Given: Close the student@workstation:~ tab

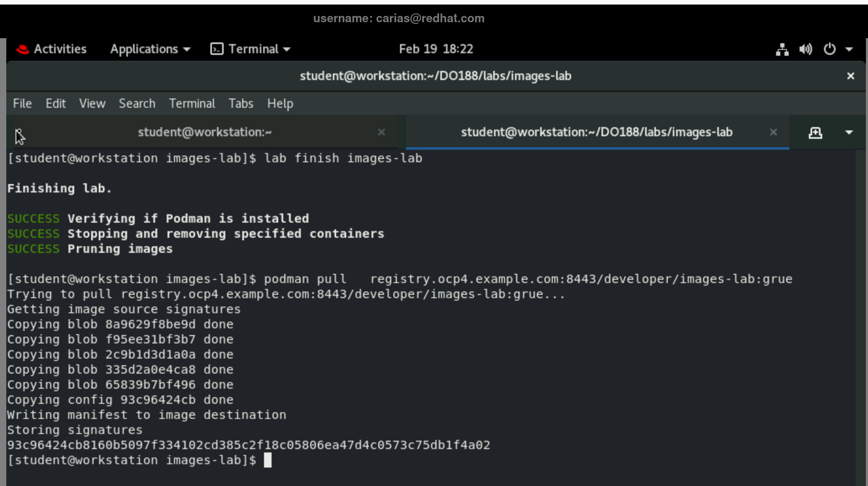Looking at the screenshot, I should point(381,133).
